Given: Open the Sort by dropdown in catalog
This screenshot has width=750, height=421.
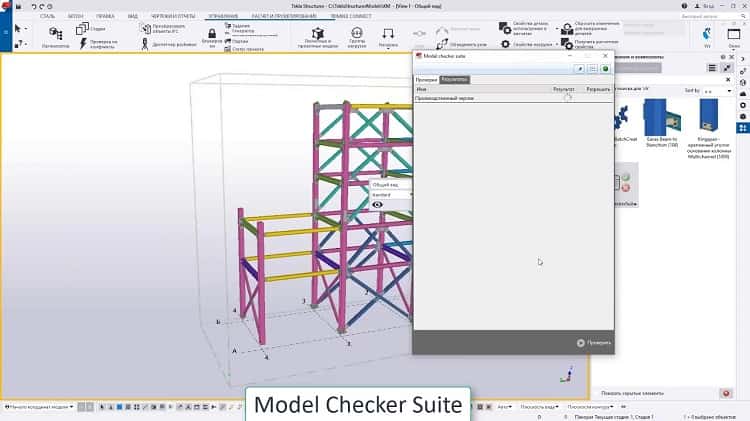Looking at the screenshot, I should pos(709,91).
